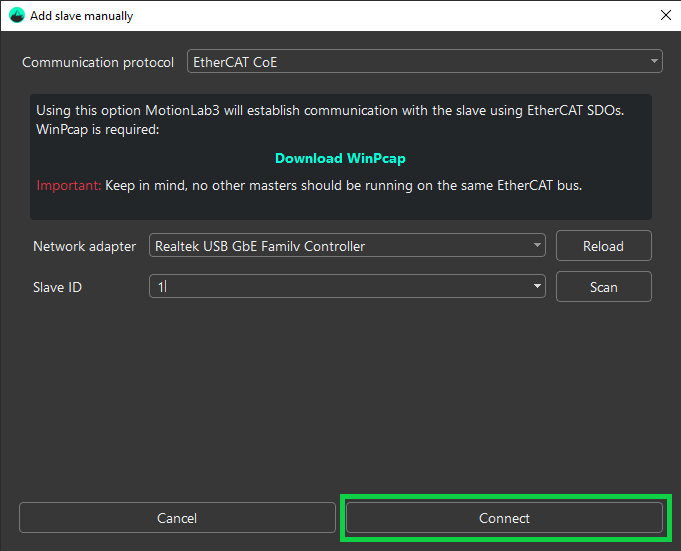Open the Download WinPcap link
The width and height of the screenshot is (681, 551).
[x=340, y=158]
